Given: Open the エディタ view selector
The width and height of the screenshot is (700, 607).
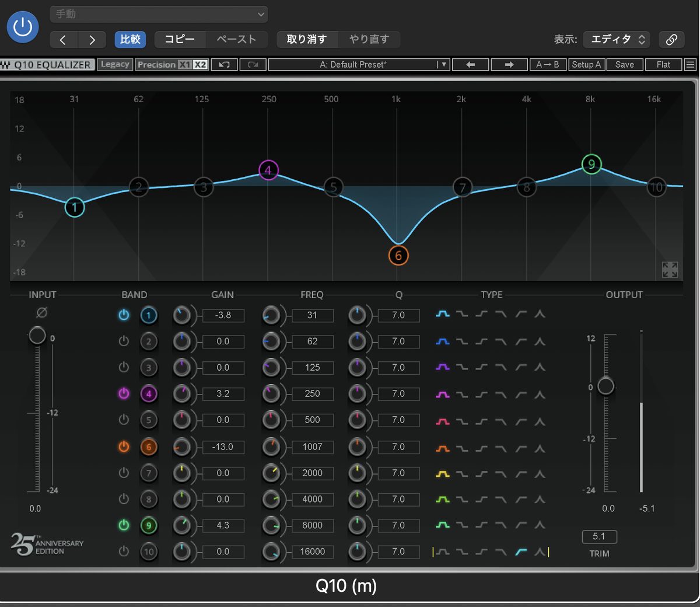Looking at the screenshot, I should [617, 39].
